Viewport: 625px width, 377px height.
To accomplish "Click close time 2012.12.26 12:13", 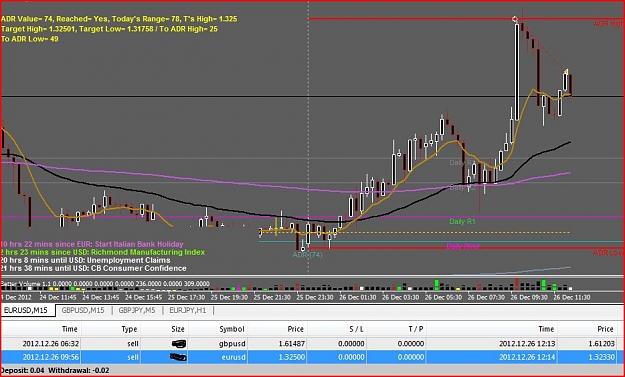I will (527, 344).
